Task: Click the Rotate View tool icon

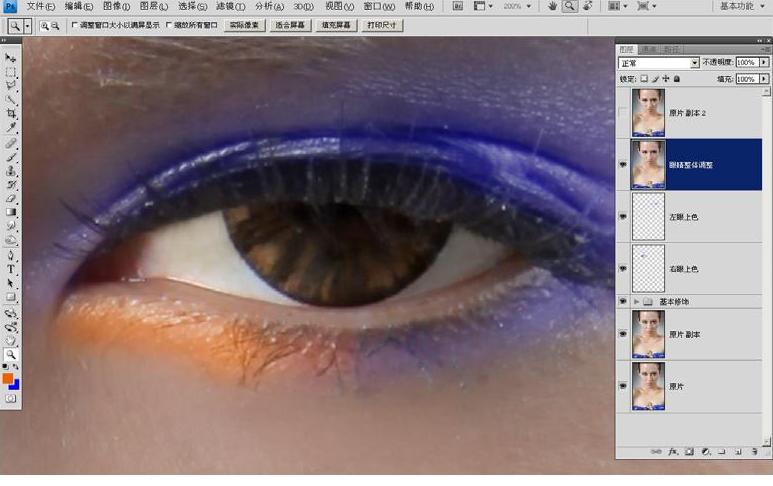Action: [587, 6]
